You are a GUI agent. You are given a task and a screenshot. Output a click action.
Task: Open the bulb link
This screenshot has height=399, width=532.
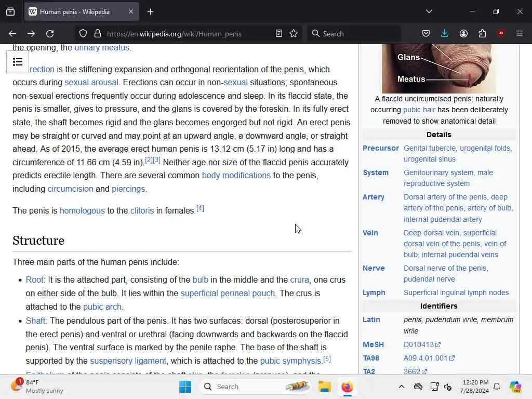(201, 280)
